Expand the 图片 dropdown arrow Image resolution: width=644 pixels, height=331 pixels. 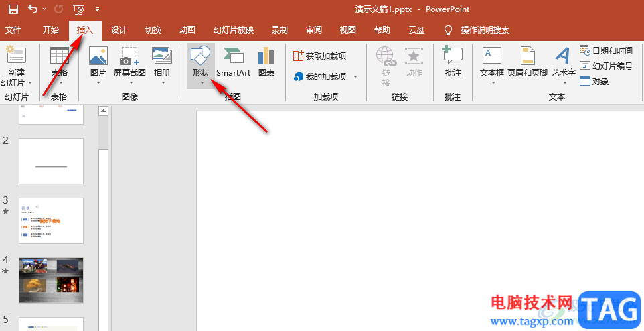98,83
